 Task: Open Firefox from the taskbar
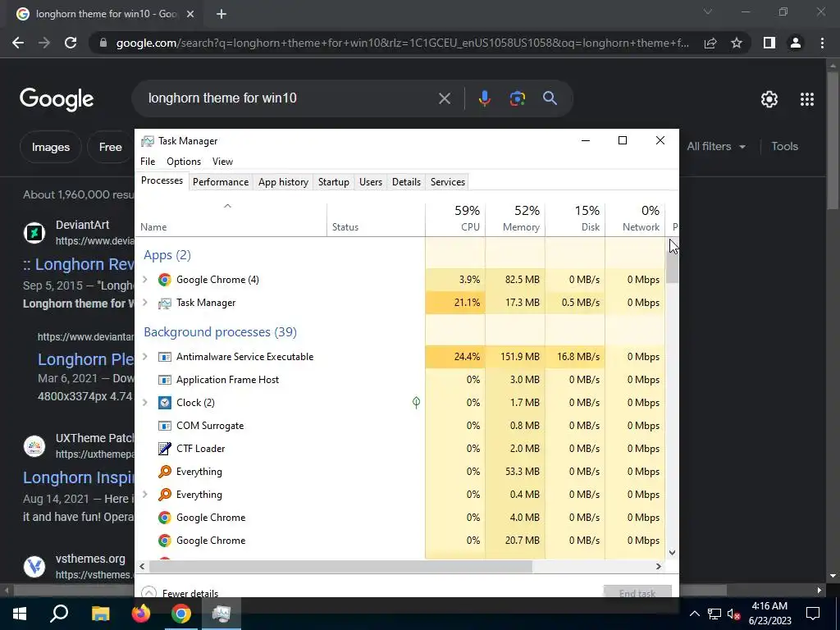click(x=141, y=614)
